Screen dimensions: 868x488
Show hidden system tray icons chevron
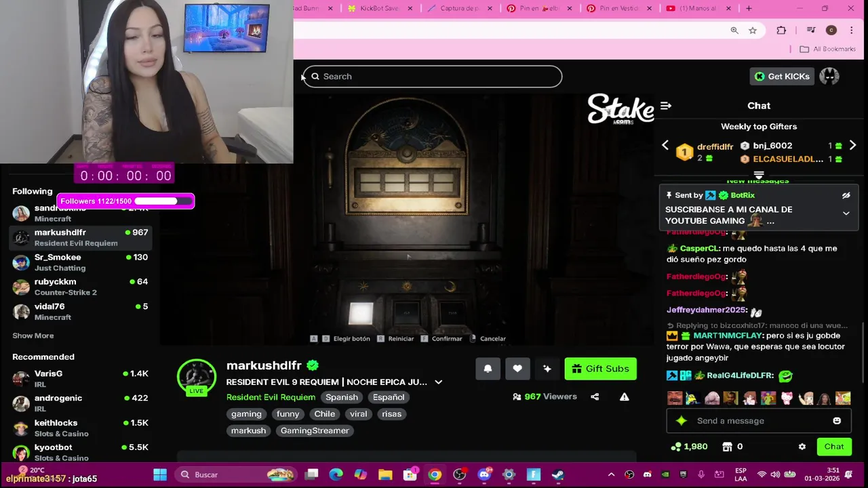point(611,474)
